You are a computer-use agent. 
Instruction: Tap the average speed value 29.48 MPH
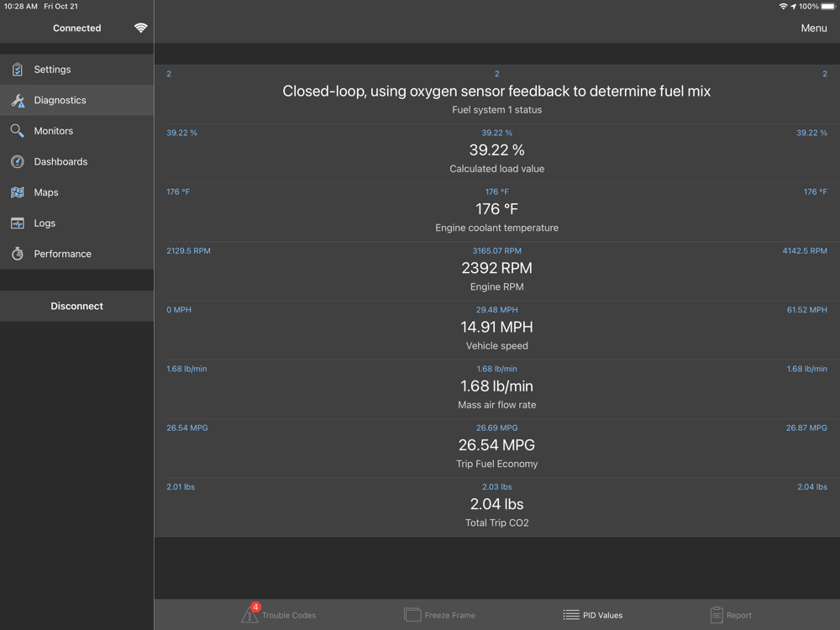pyautogui.click(x=497, y=310)
